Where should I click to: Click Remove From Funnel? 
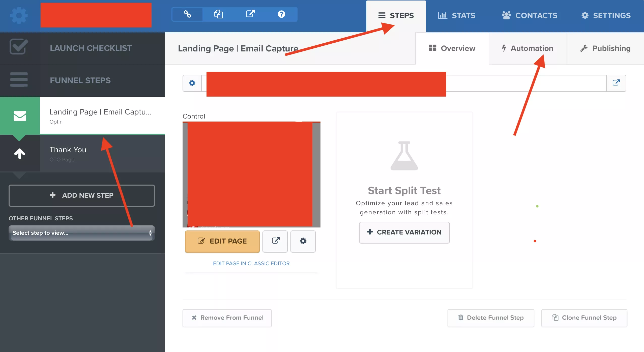tap(227, 318)
